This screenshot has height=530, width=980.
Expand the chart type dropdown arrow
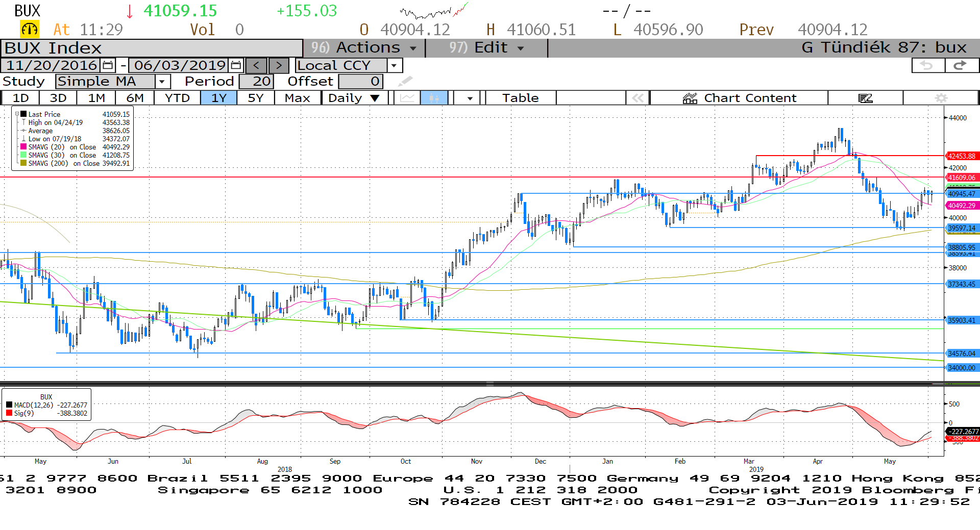pyautogui.click(x=470, y=98)
